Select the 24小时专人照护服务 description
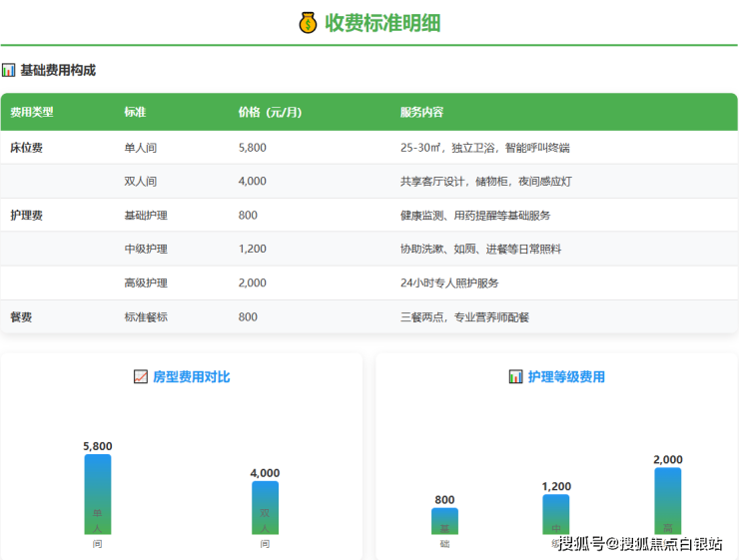Image resolution: width=739 pixels, height=560 pixels. tap(448, 282)
